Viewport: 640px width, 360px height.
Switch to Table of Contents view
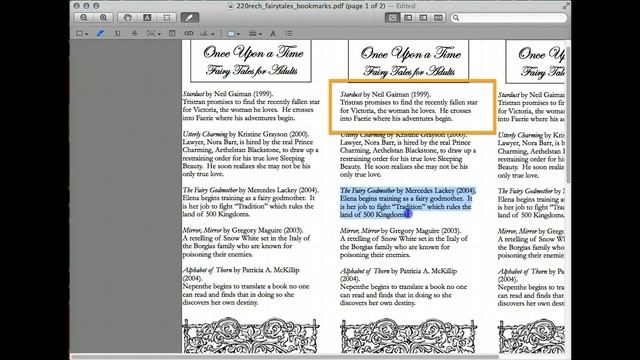coord(423,18)
